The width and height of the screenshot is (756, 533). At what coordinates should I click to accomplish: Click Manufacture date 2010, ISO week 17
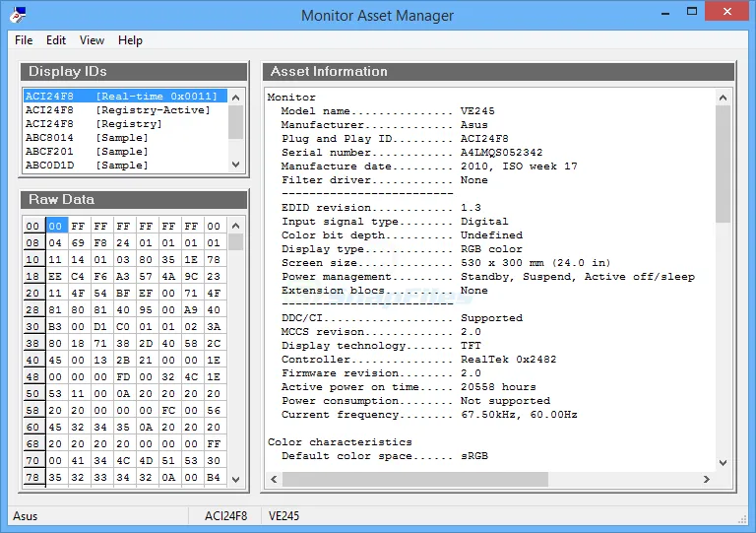click(519, 167)
